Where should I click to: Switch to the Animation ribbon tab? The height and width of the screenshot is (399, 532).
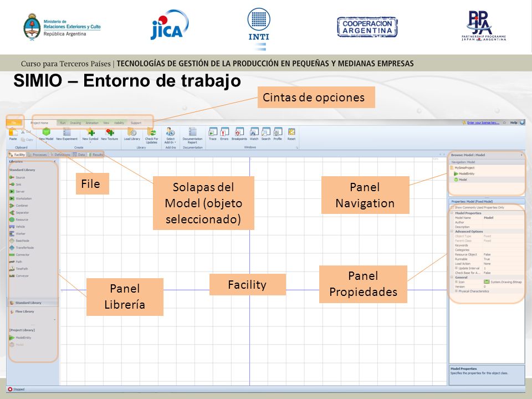tap(92, 123)
